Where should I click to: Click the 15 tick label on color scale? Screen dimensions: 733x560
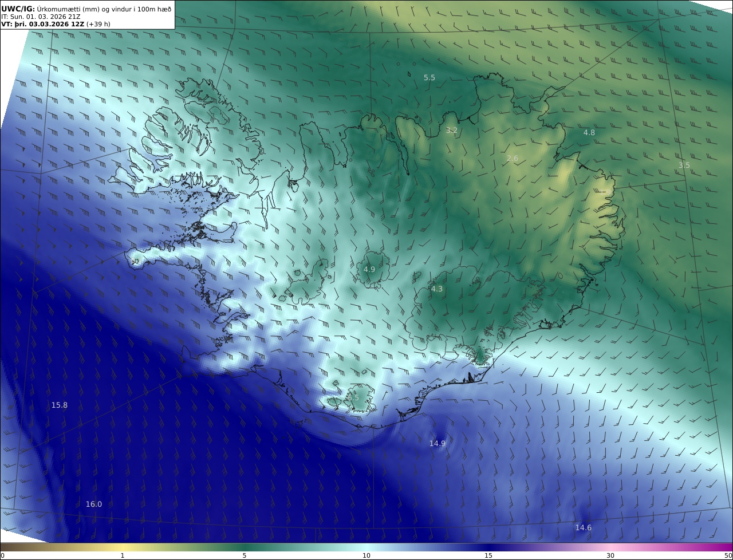point(488,555)
